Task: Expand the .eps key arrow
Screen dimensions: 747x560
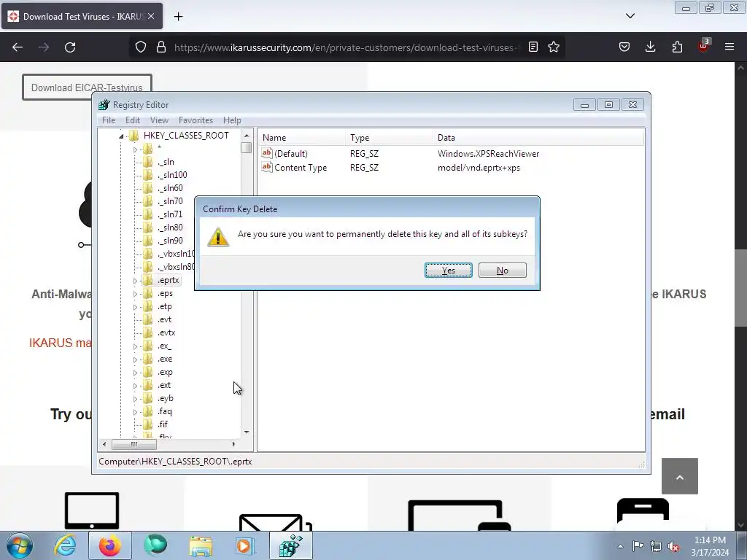Action: [x=135, y=294]
